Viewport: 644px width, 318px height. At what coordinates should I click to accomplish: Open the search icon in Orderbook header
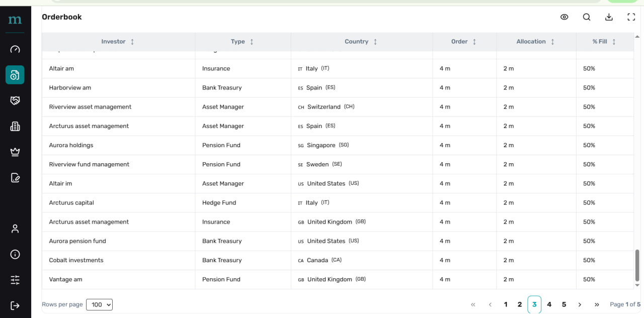coord(587,17)
